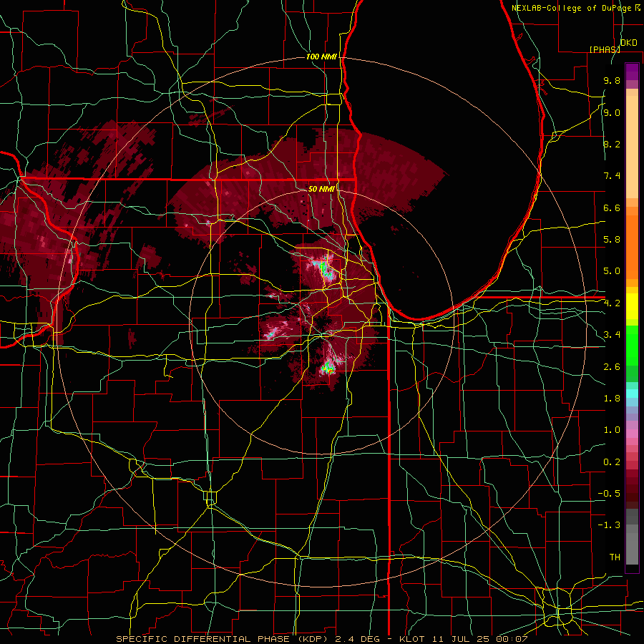The image size is (644, 644).
Task: Pick the purple segment atop the color bar
Action: click(x=632, y=72)
